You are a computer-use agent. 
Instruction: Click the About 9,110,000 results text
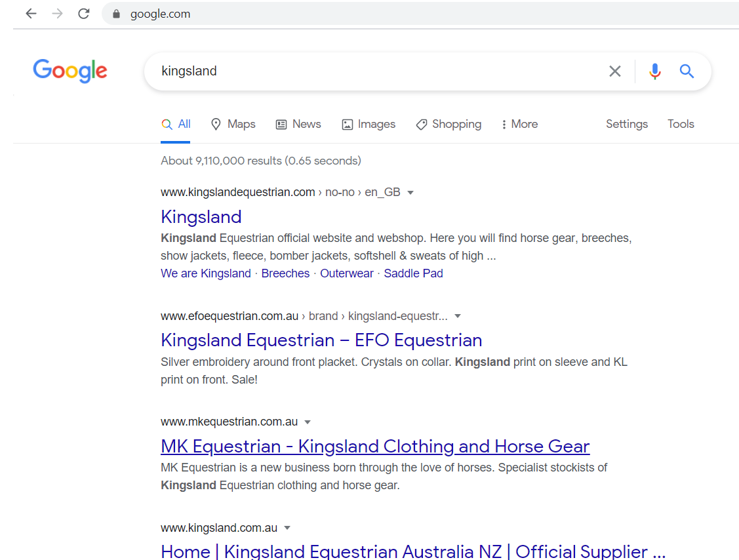pyautogui.click(x=260, y=161)
